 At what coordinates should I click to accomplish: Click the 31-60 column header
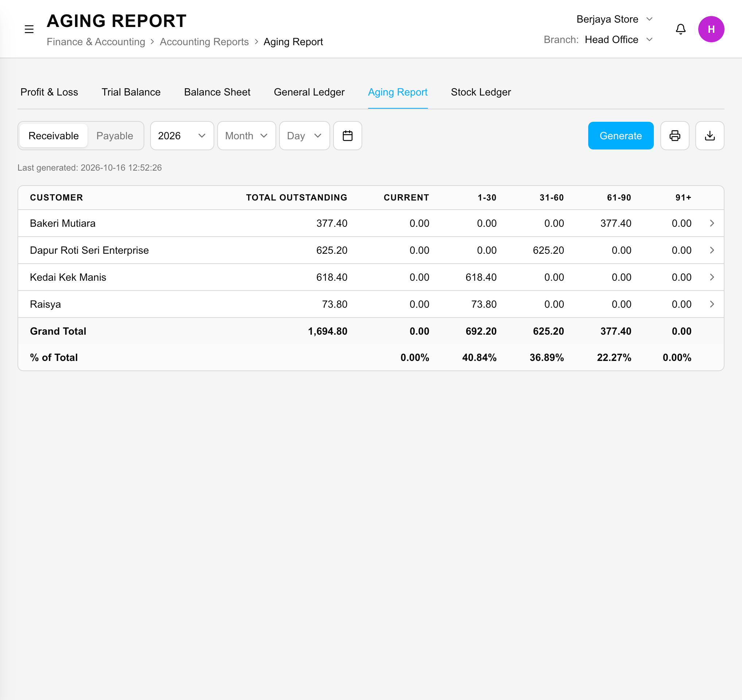pos(552,198)
